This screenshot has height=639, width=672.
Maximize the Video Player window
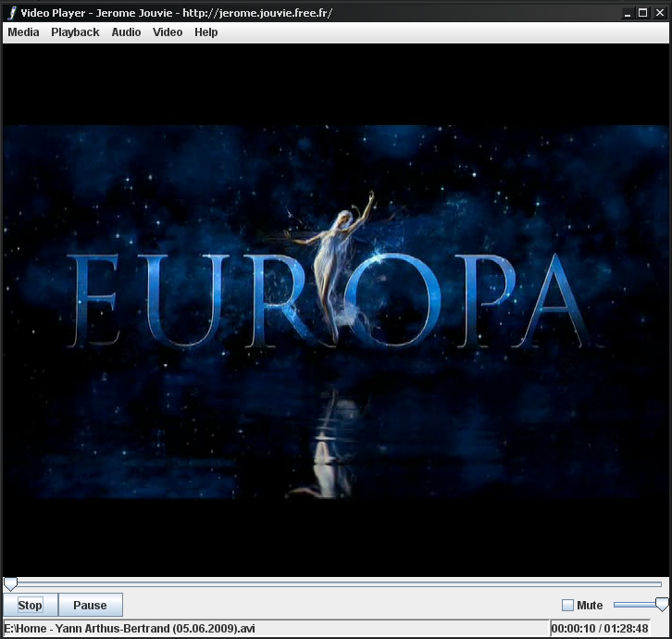(x=643, y=13)
